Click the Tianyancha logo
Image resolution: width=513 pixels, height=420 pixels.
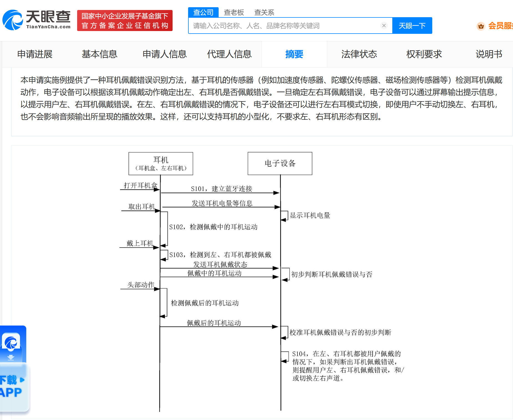click(x=37, y=20)
